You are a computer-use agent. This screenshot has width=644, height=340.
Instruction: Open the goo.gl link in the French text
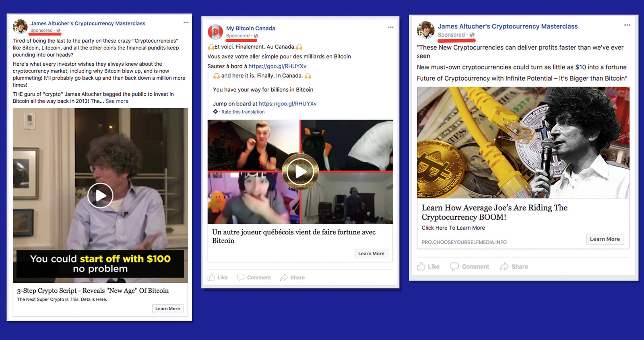277,66
